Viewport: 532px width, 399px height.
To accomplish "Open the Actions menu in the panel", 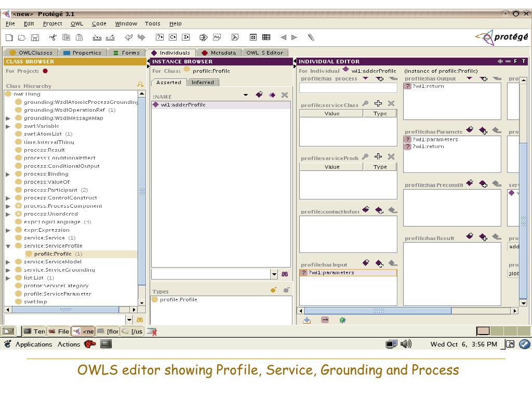I will [69, 344].
